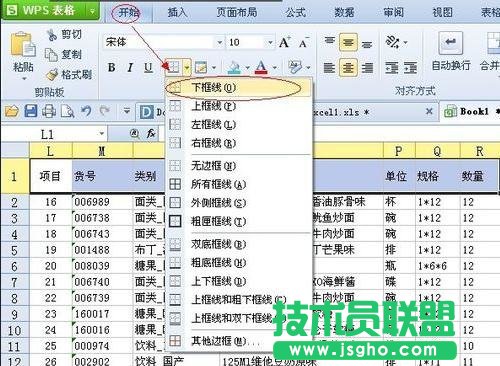The height and width of the screenshot is (366, 500).
Task: Open the 视图 ribbon tab
Action: pyautogui.click(x=443, y=13)
